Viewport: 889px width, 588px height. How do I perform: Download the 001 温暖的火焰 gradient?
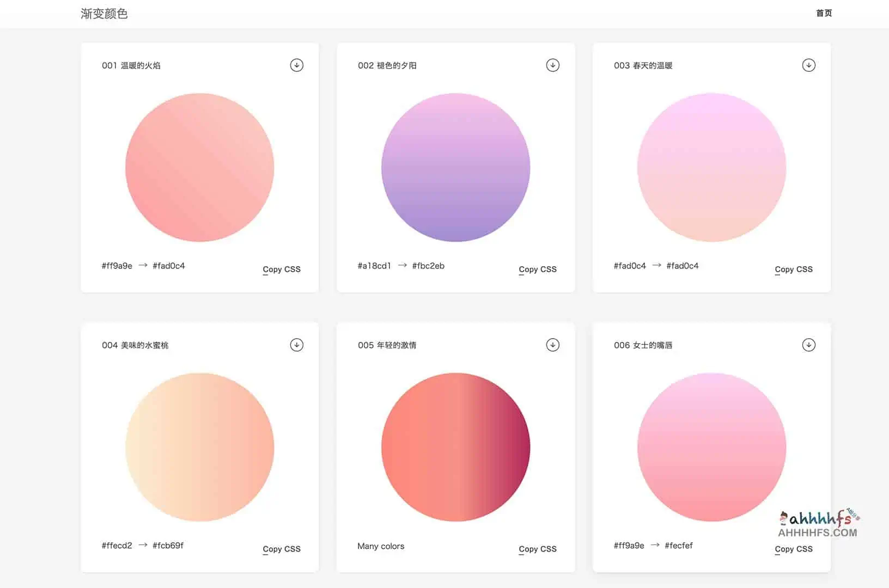tap(296, 65)
